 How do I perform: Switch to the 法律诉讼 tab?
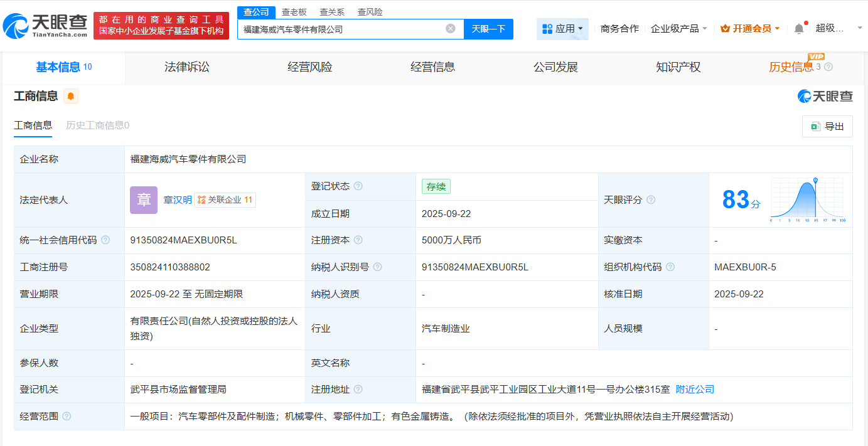coord(187,68)
